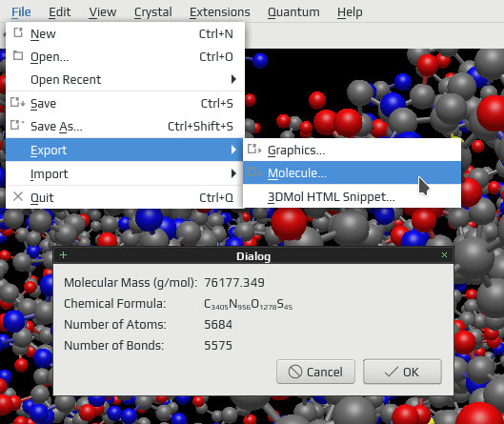Image resolution: width=504 pixels, height=424 pixels.
Task: Click the New document icon
Action: pyautogui.click(x=18, y=32)
